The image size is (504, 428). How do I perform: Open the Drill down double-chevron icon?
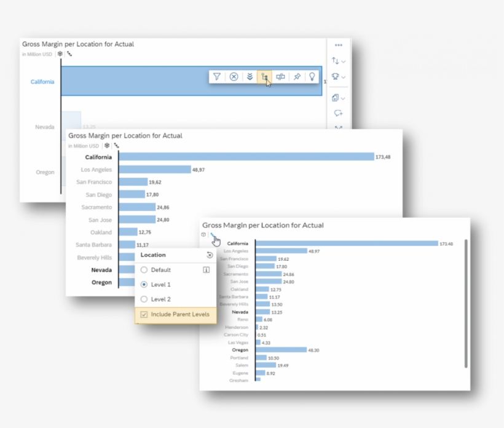pyautogui.click(x=250, y=77)
